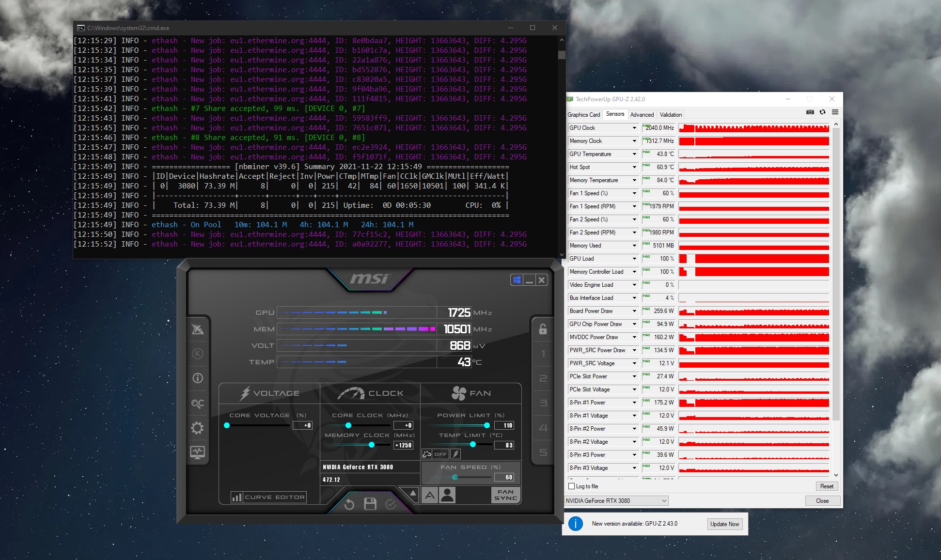The width and height of the screenshot is (941, 560).
Task: Open the information icon in Afterburner sidebar
Action: point(198,378)
